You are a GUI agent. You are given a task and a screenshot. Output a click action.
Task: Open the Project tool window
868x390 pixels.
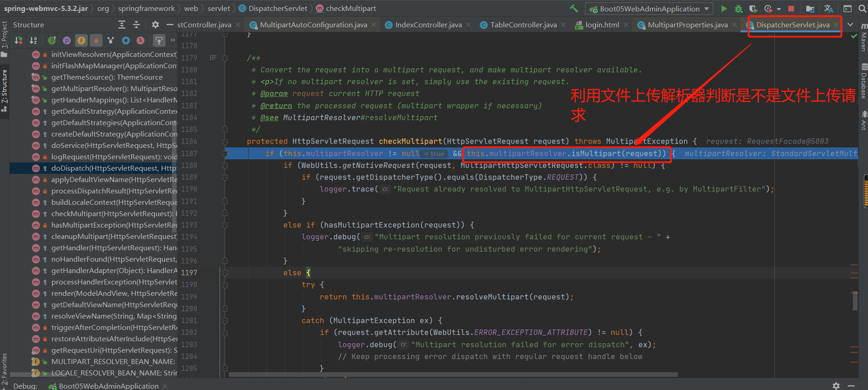(4, 39)
